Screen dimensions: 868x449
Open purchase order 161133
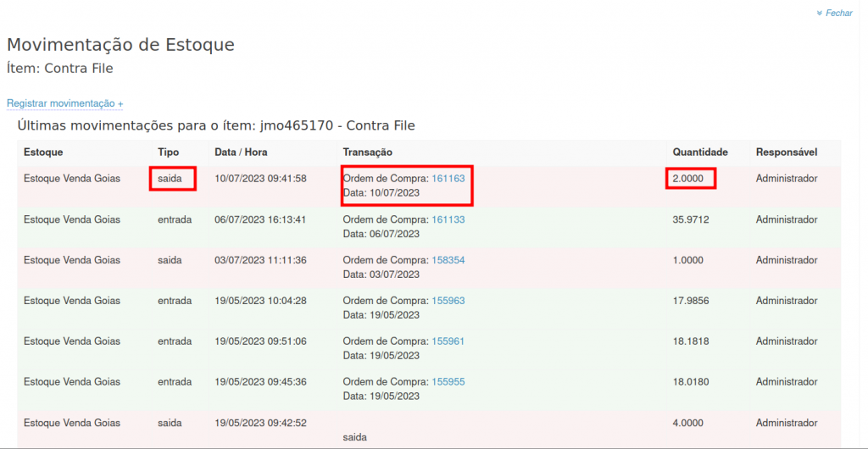point(448,219)
